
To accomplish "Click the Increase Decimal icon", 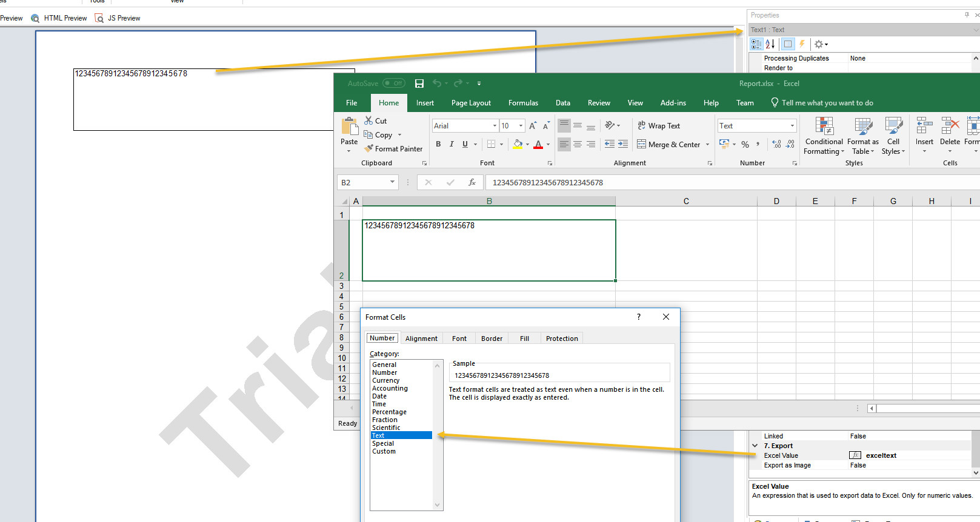I will point(777,144).
